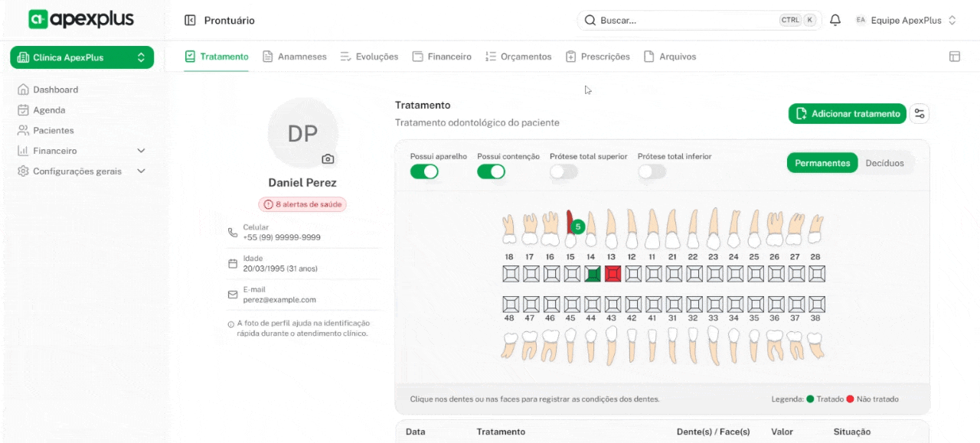980x443 pixels.
Task: Switch to the Anamneses tab
Action: click(295, 57)
